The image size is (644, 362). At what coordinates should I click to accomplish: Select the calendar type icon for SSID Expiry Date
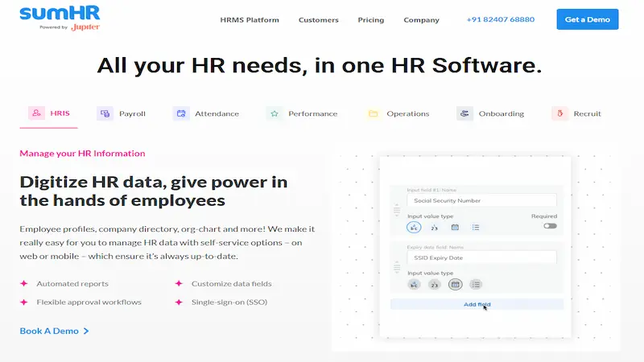455,284
